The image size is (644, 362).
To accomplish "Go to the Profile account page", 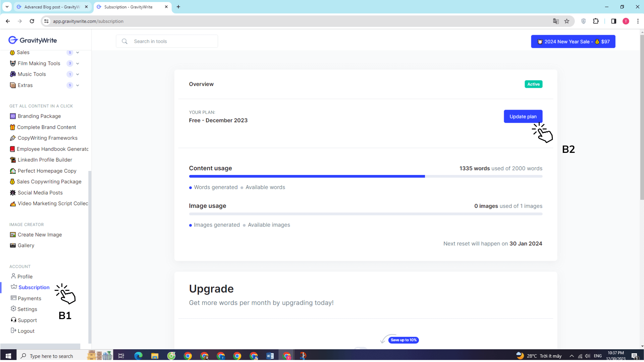I will (x=25, y=277).
